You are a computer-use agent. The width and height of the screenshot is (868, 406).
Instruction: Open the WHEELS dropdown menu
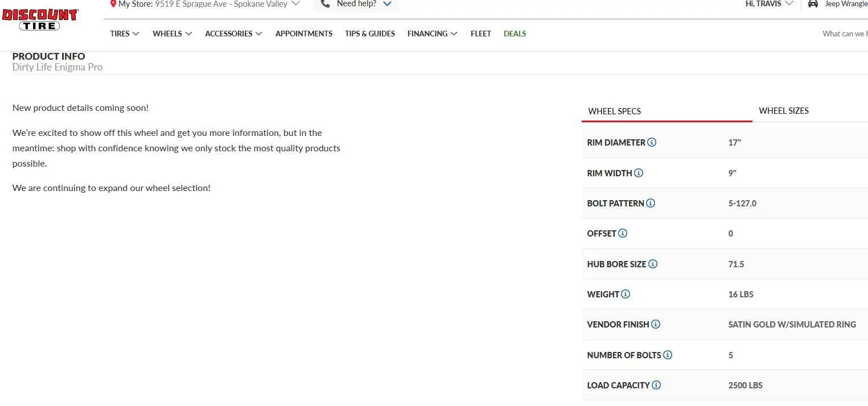pos(172,34)
